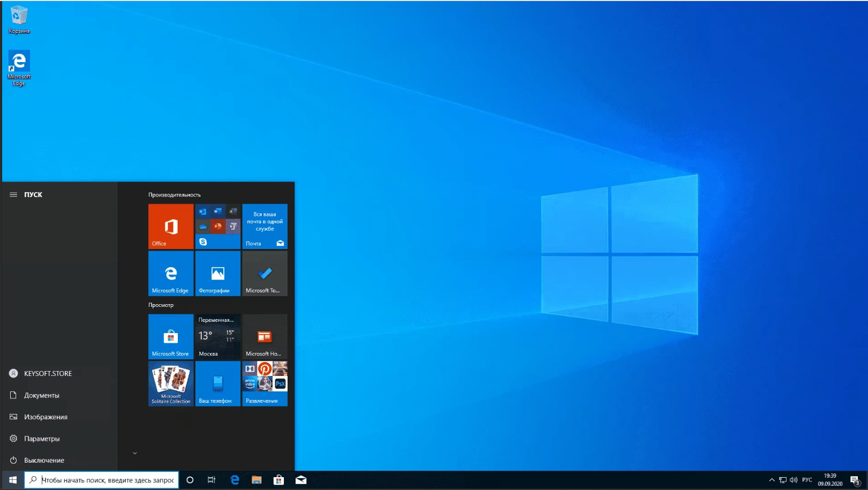Open the Корзина (Recycle Bin)
This screenshot has height=490, width=868.
(x=19, y=16)
